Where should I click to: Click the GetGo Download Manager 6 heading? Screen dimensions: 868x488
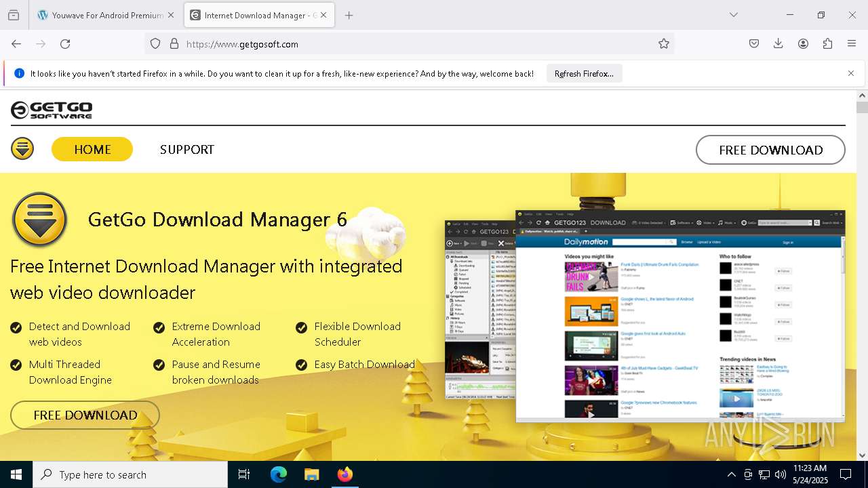pos(218,220)
